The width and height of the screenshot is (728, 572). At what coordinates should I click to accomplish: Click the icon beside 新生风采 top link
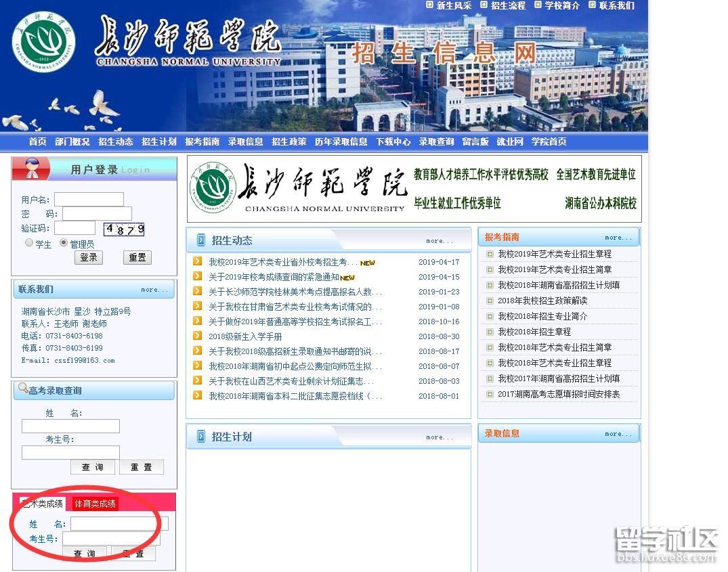pos(429,5)
